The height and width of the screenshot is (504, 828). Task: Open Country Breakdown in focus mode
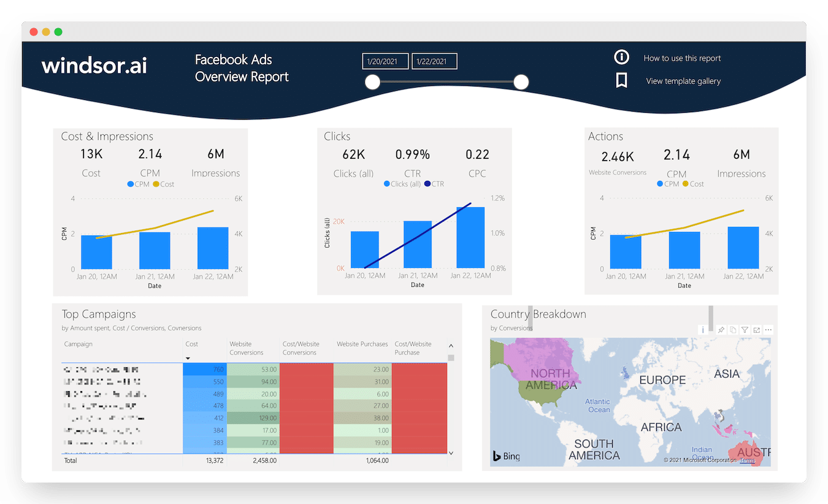pos(756,330)
